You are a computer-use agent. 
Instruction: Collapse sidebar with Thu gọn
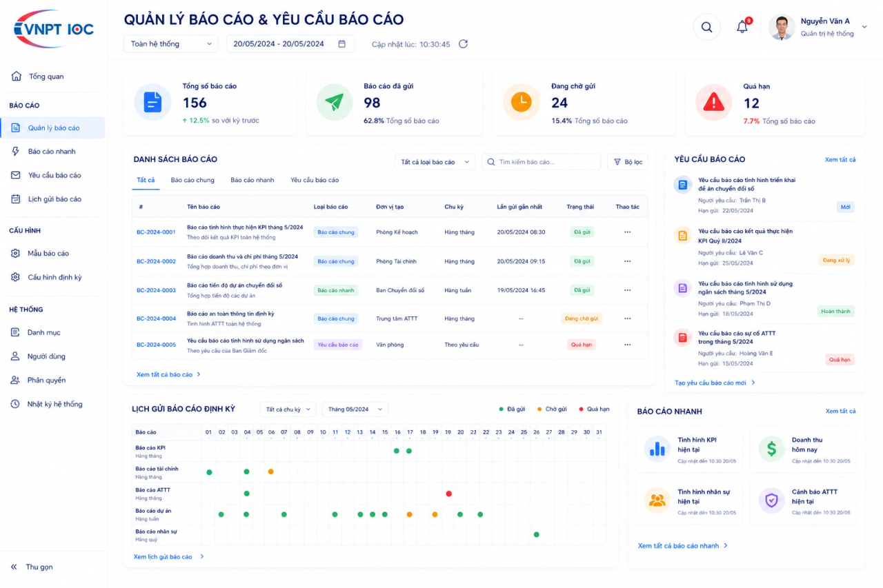[32, 567]
